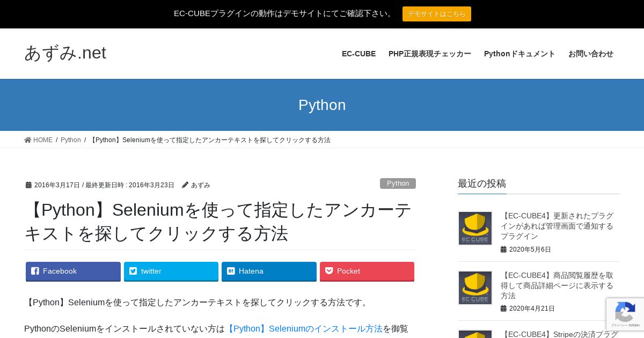644x338 pixels.
Task: Open the EC-CUBE menu item
Action: [358, 54]
